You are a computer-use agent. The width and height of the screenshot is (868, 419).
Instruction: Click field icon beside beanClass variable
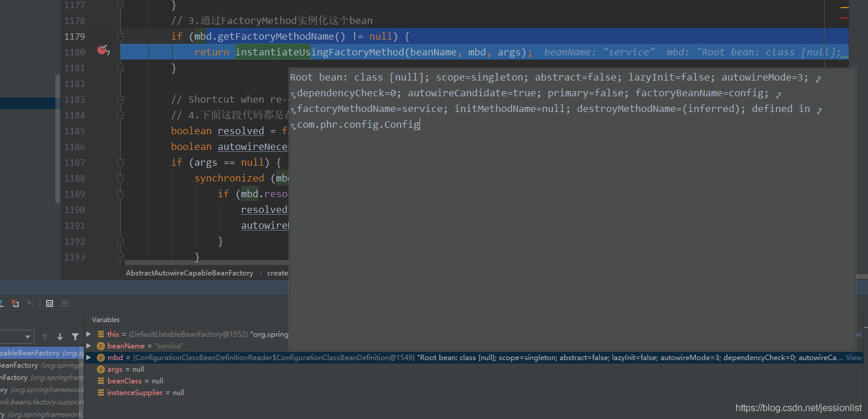click(100, 381)
